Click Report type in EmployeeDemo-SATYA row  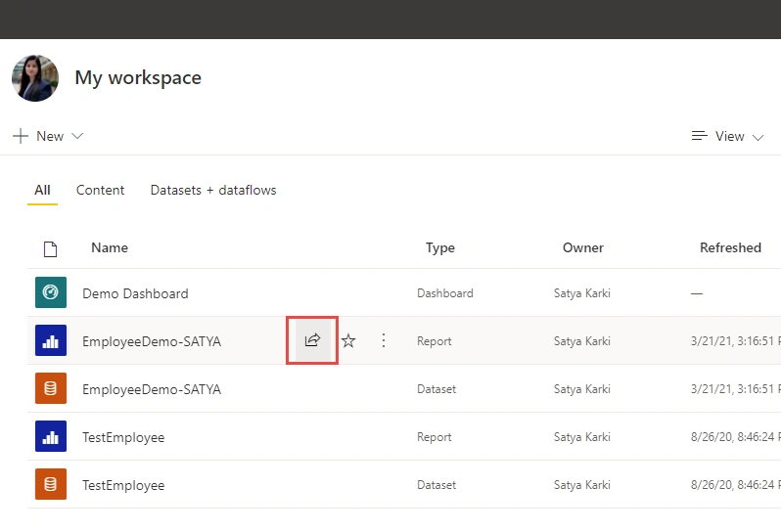pyautogui.click(x=435, y=341)
